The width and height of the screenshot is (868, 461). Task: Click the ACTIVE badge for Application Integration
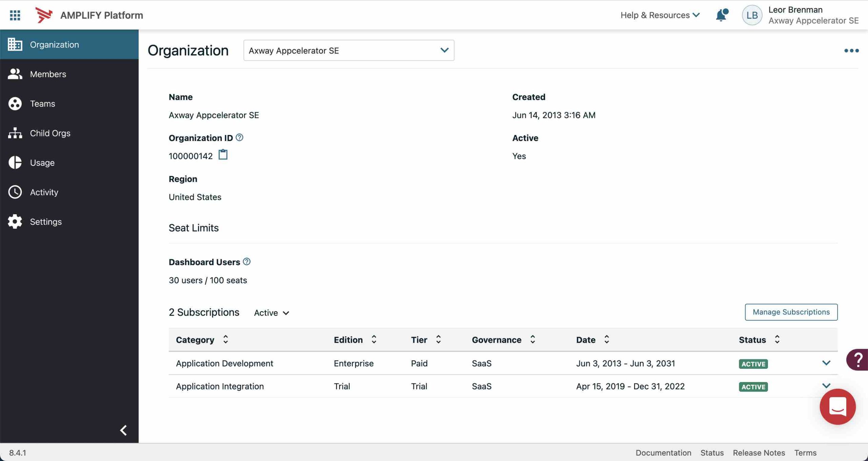click(753, 387)
